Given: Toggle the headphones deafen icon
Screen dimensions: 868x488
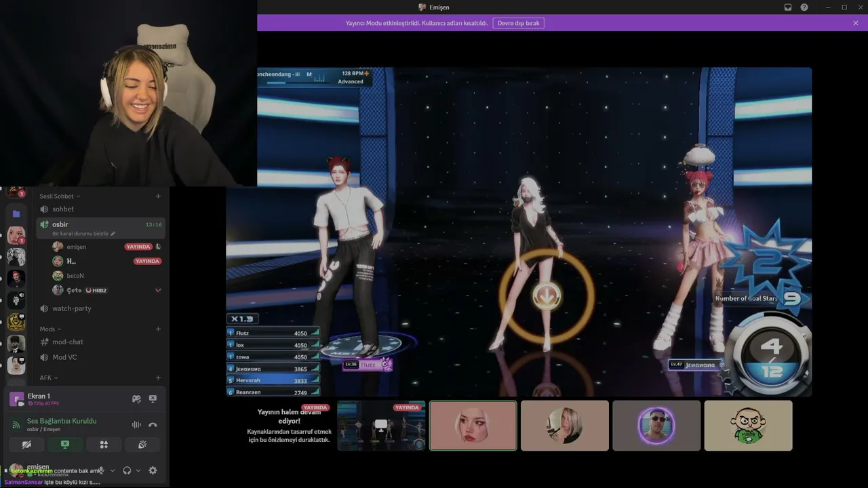Looking at the screenshot, I should click(x=127, y=470).
